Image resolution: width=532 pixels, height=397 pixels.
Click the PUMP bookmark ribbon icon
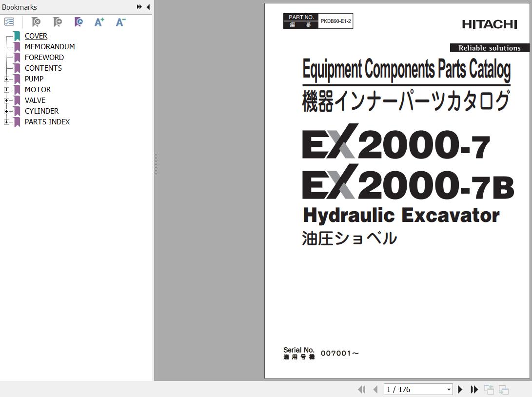(x=17, y=79)
